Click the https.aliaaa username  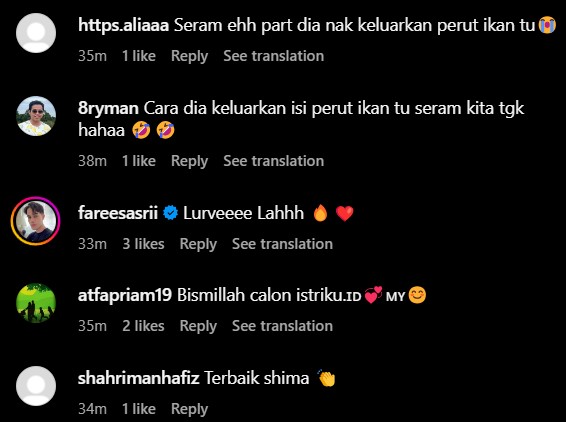123,26
